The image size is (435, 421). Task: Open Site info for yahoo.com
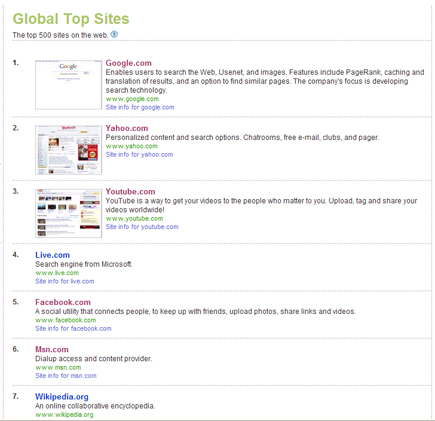click(x=139, y=155)
